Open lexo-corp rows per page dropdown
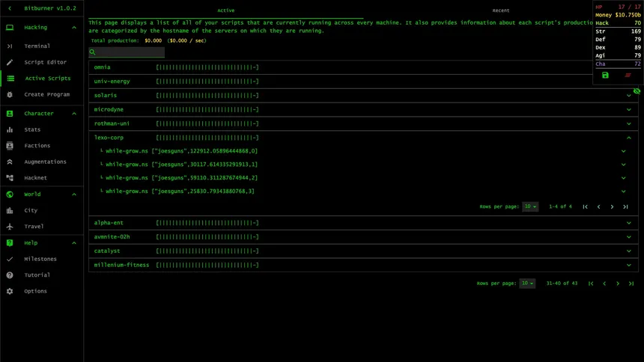 click(530, 206)
